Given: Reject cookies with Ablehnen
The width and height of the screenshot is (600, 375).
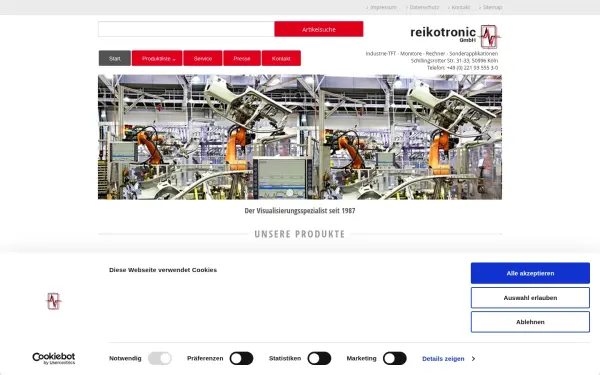Looking at the screenshot, I should pyautogui.click(x=530, y=322).
